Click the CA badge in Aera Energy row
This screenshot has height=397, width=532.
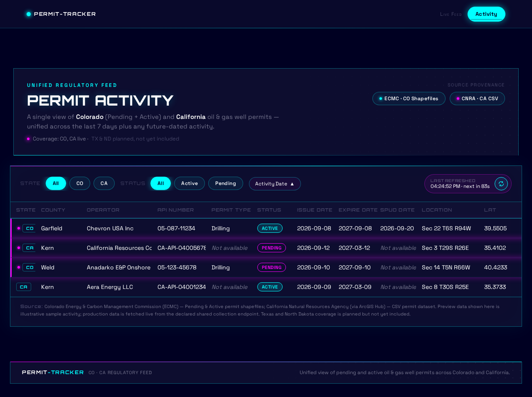(x=24, y=287)
